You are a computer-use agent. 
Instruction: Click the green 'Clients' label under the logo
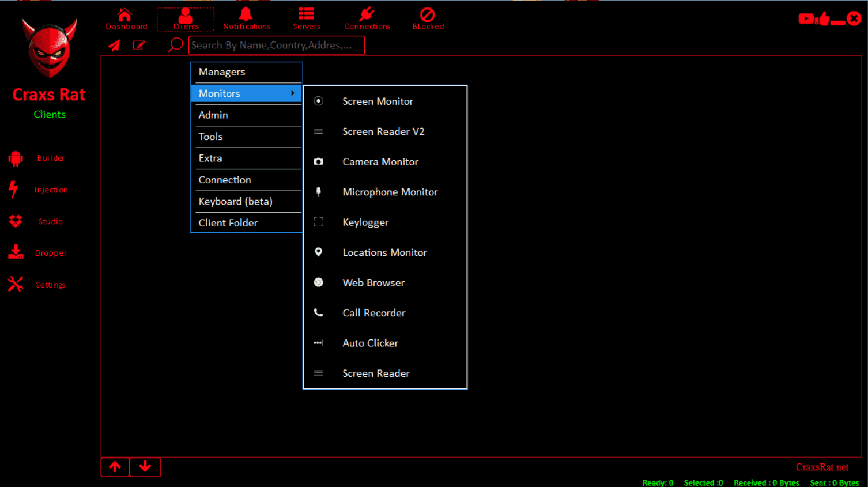point(50,115)
